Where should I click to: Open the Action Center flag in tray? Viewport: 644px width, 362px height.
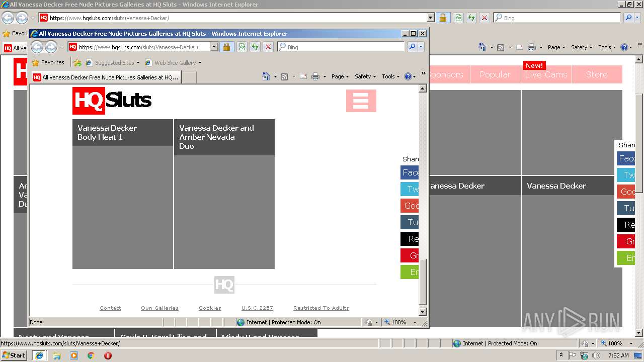pos(572,355)
